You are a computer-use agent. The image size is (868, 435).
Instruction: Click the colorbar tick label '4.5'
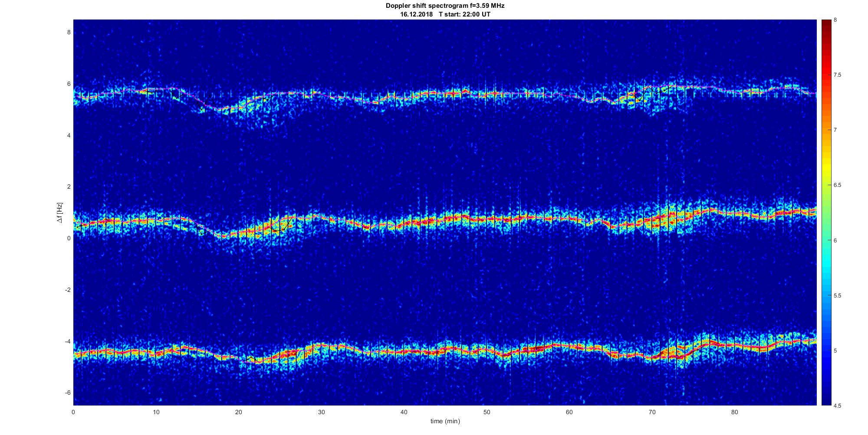(837, 406)
